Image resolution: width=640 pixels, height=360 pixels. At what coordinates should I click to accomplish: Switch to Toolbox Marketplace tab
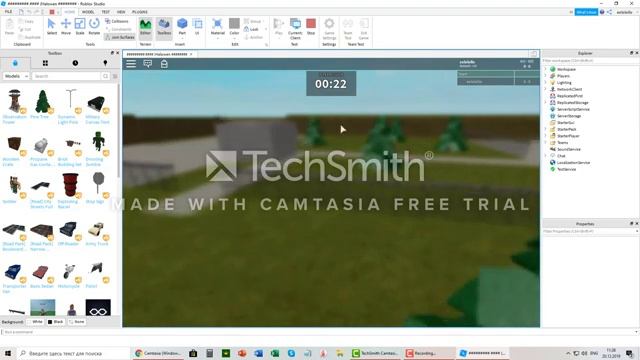point(15,63)
